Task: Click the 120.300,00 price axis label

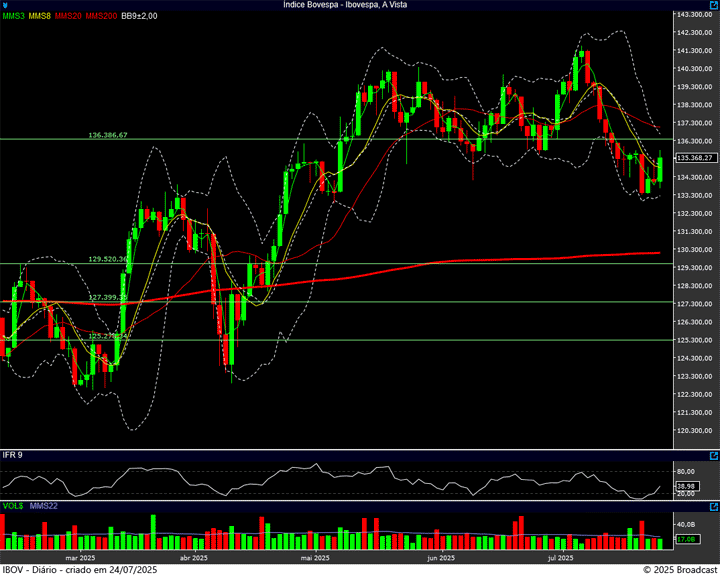Action: 695,431
